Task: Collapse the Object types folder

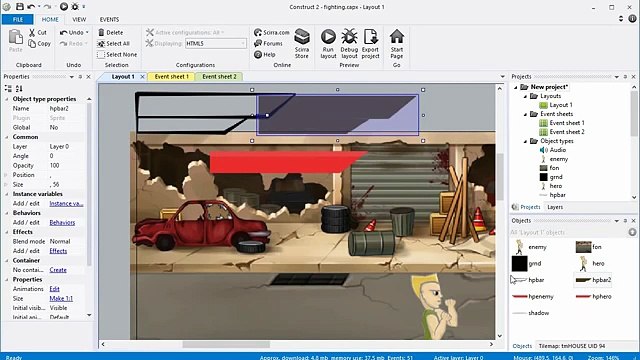Action: [x=525, y=141]
